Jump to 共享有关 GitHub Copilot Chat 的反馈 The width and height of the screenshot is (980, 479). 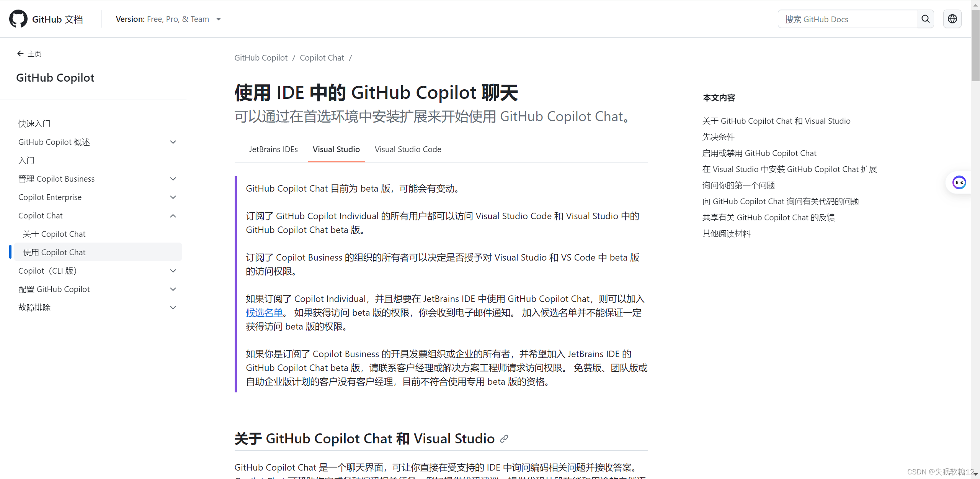pos(768,218)
